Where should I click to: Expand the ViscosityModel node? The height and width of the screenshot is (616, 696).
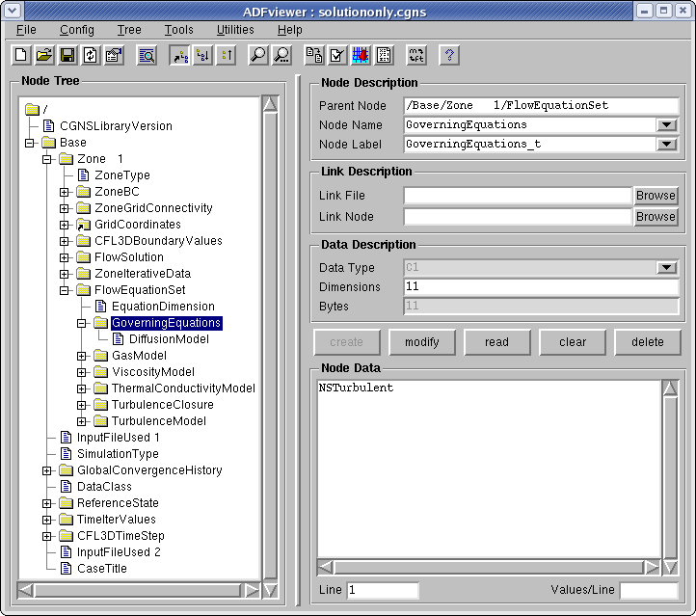pos(82,372)
